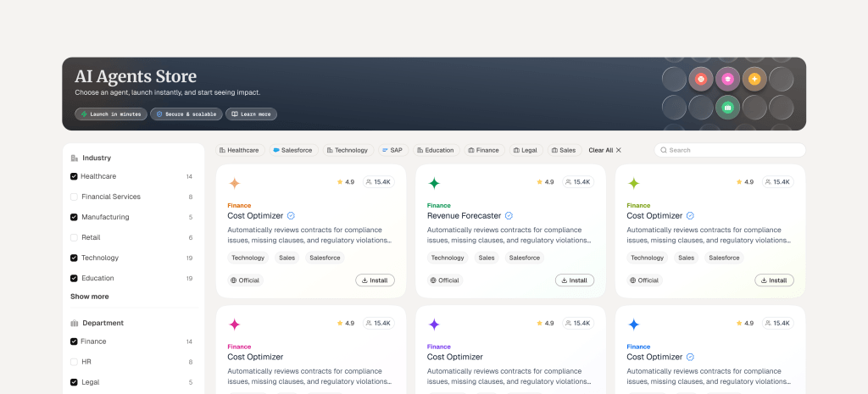The width and height of the screenshot is (868, 394).
Task: Click the Department section icon
Action: click(x=75, y=323)
